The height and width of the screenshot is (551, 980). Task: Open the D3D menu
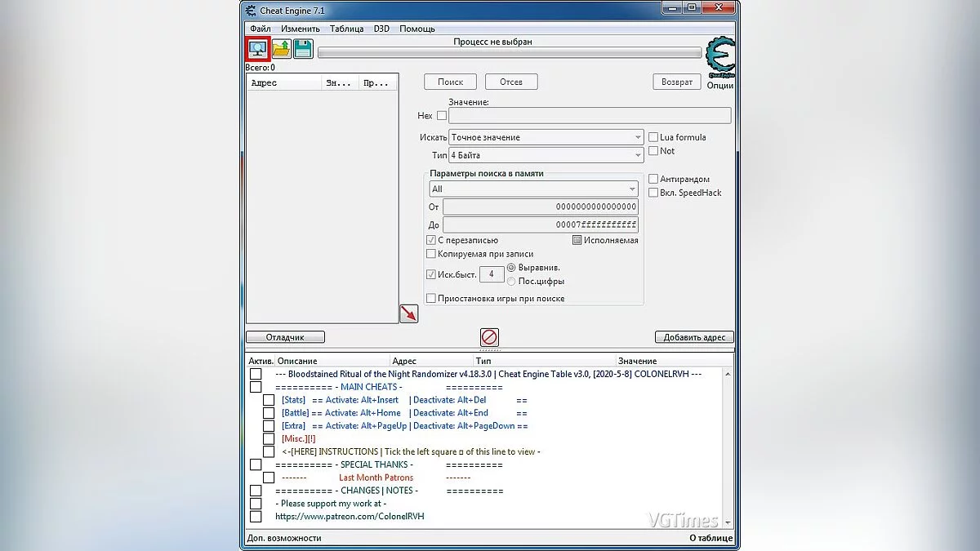pos(381,29)
